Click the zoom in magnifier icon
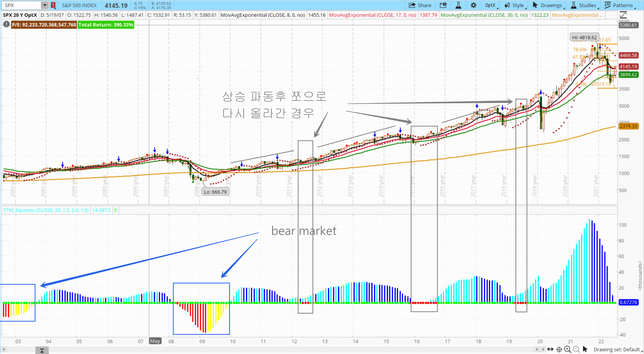The height and width of the screenshot is (354, 644). pos(567,349)
